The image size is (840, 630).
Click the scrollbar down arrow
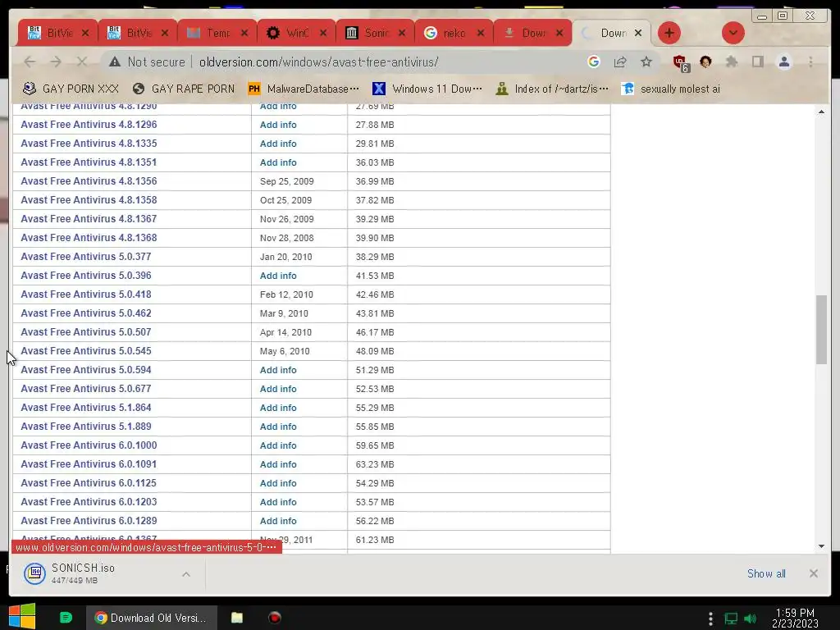(x=821, y=546)
